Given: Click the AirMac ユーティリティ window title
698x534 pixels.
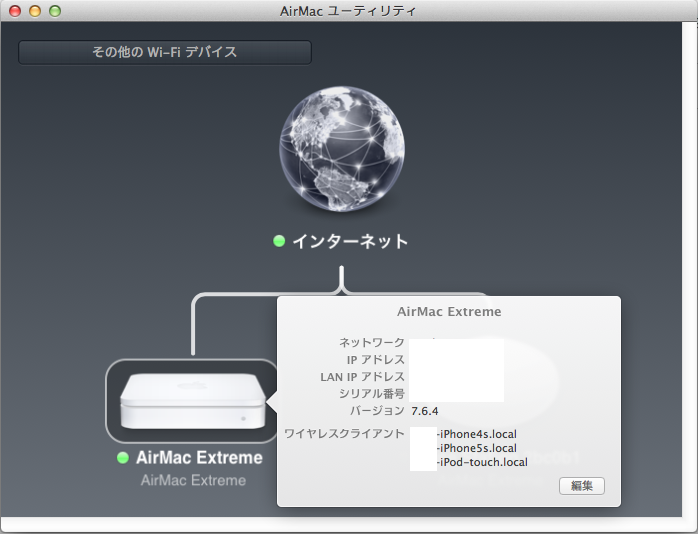Looking at the screenshot, I should pos(348,11).
